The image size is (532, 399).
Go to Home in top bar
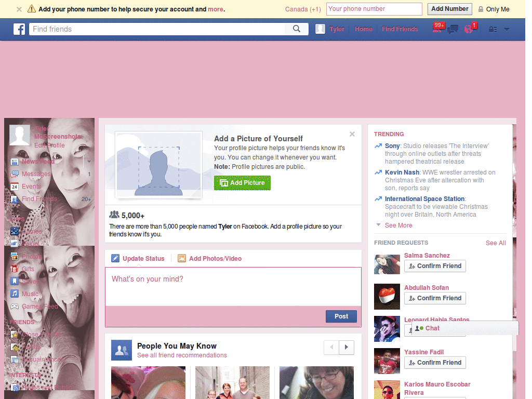363,29
